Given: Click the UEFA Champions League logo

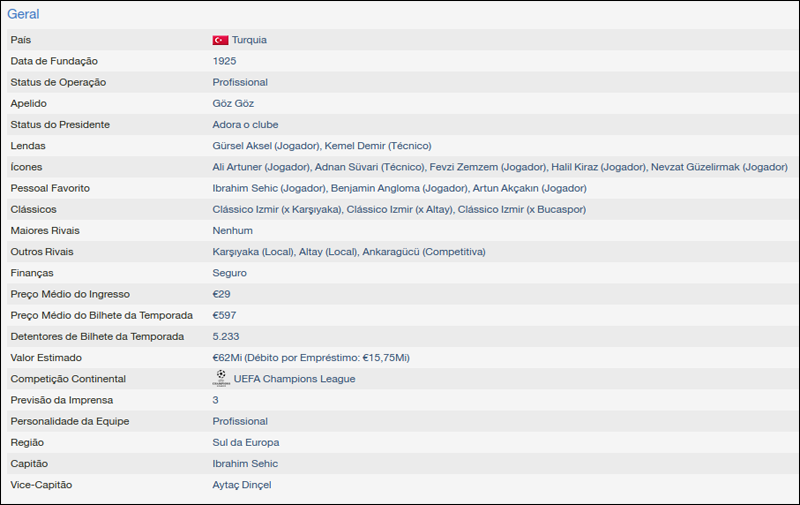Looking at the screenshot, I should 220,379.
